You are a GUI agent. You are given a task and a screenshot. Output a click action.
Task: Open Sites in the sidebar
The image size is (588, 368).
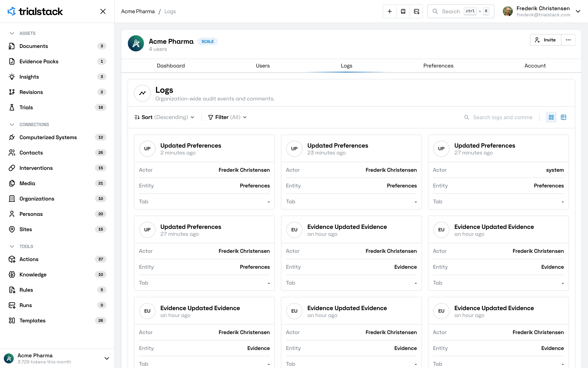[57, 229]
